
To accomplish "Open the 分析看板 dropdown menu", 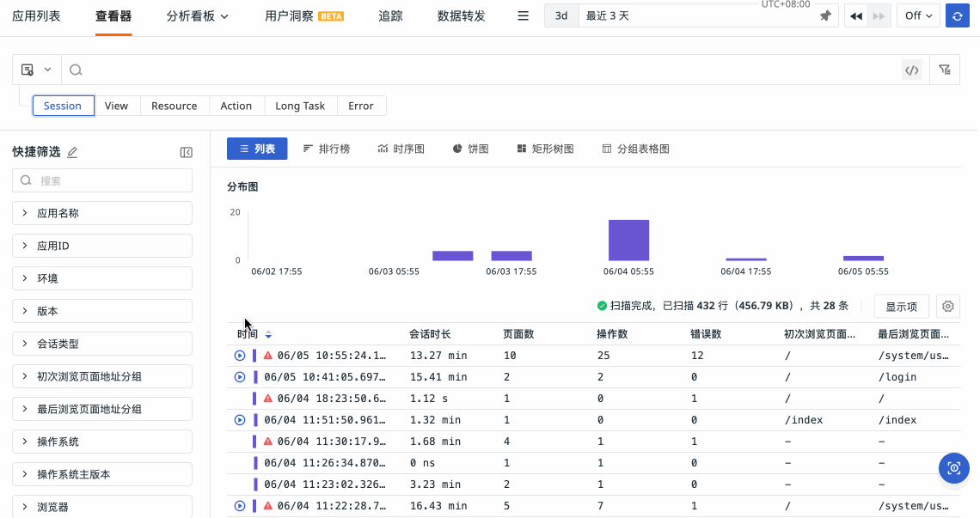I will point(197,16).
